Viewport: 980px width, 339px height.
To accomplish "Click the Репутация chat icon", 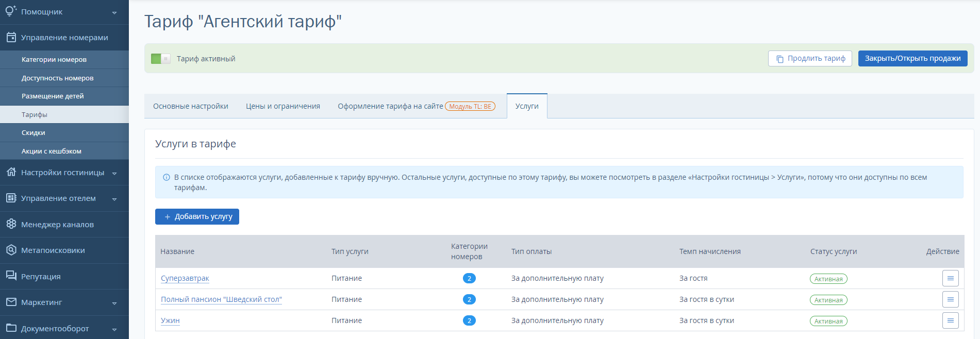I will click(11, 276).
